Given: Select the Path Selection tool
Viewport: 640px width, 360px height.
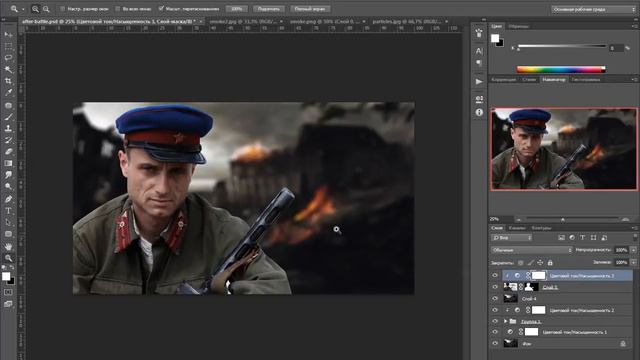Looking at the screenshot, I should (x=8, y=222).
